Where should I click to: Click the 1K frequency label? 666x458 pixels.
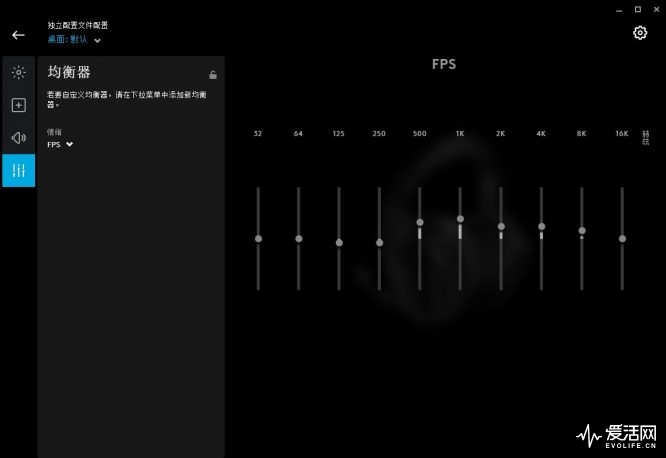click(460, 133)
